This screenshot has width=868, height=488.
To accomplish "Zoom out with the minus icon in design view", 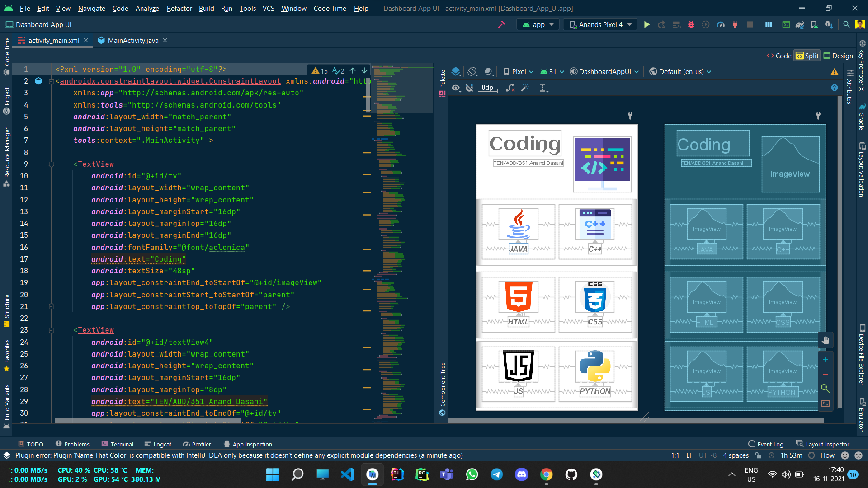I will point(826,374).
